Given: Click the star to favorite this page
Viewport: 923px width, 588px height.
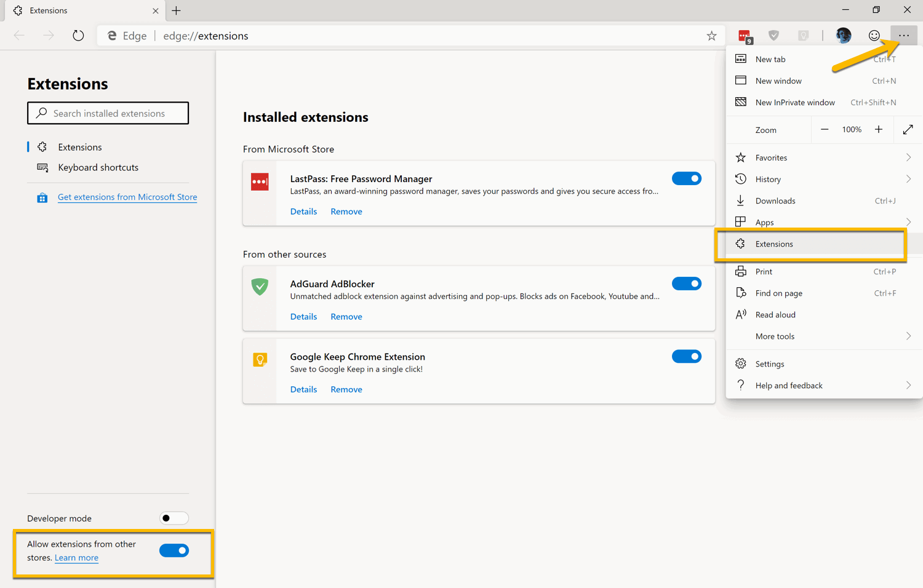Looking at the screenshot, I should coord(711,36).
